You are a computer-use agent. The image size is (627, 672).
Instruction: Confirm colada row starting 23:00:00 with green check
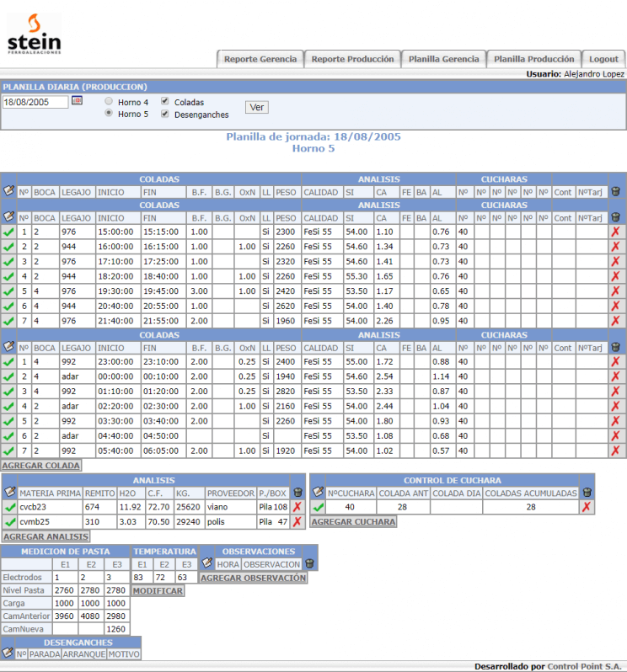[8, 362]
